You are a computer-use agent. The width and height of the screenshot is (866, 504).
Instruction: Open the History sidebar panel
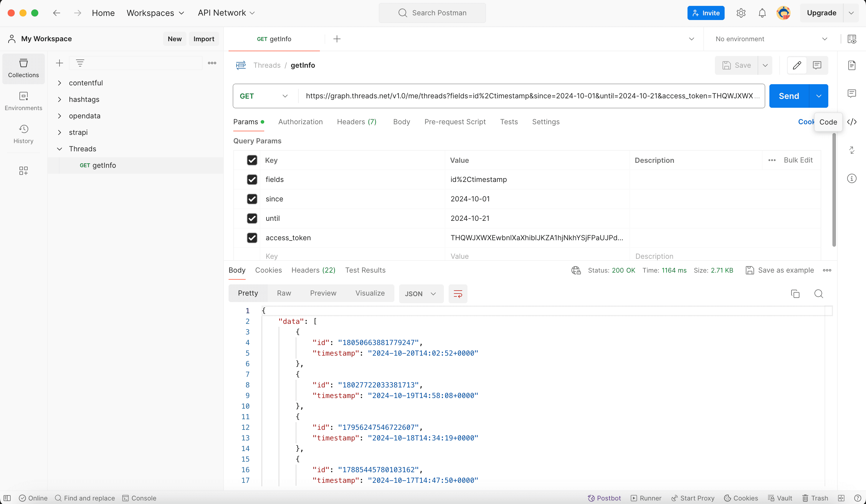coord(23,134)
